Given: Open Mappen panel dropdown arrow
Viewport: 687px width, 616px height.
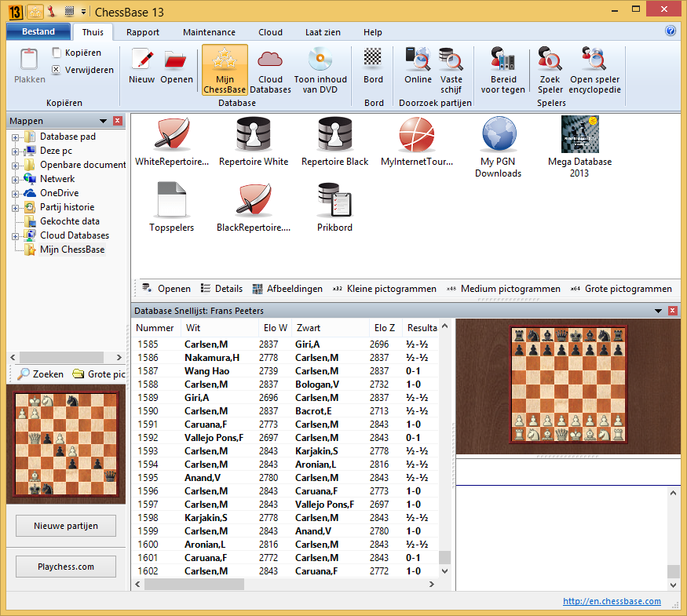Looking at the screenshot, I should tap(103, 121).
